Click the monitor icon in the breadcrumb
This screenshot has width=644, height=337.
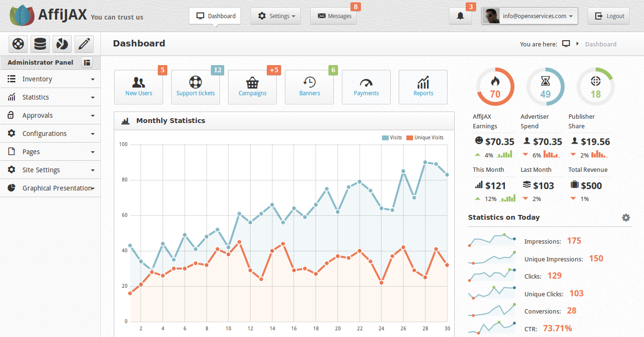pyautogui.click(x=566, y=44)
